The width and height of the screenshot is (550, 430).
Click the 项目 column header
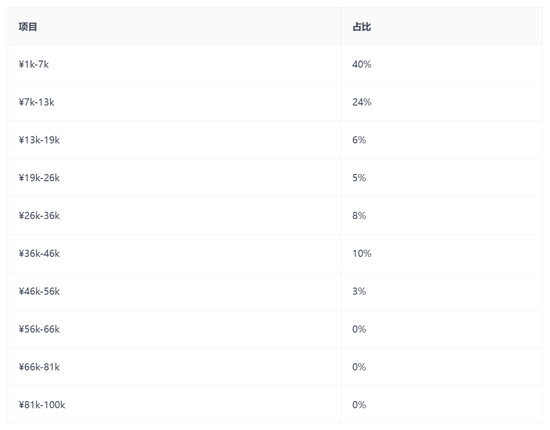(28, 27)
